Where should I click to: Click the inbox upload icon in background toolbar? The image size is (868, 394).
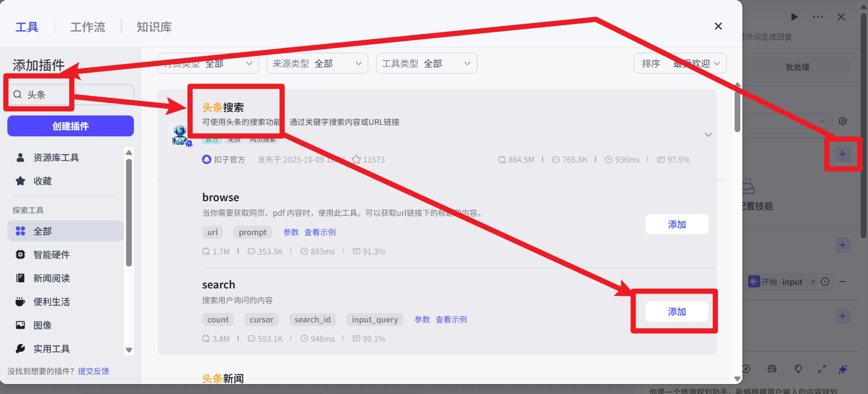pyautogui.click(x=772, y=369)
